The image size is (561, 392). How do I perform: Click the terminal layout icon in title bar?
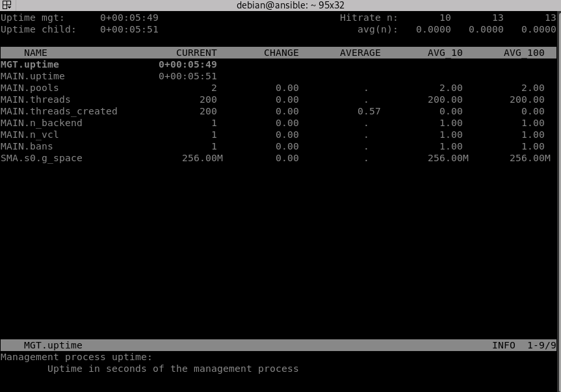(x=7, y=5)
